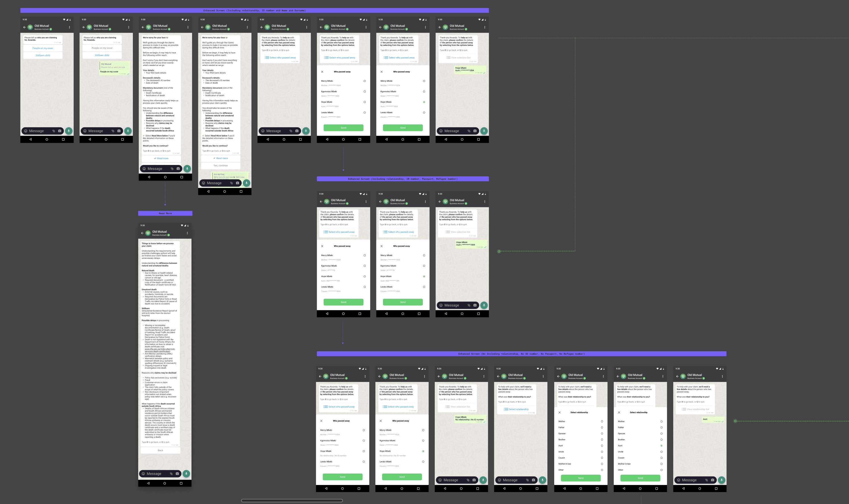
Task: Expand the 'View relationship list' option
Action: click(695, 409)
